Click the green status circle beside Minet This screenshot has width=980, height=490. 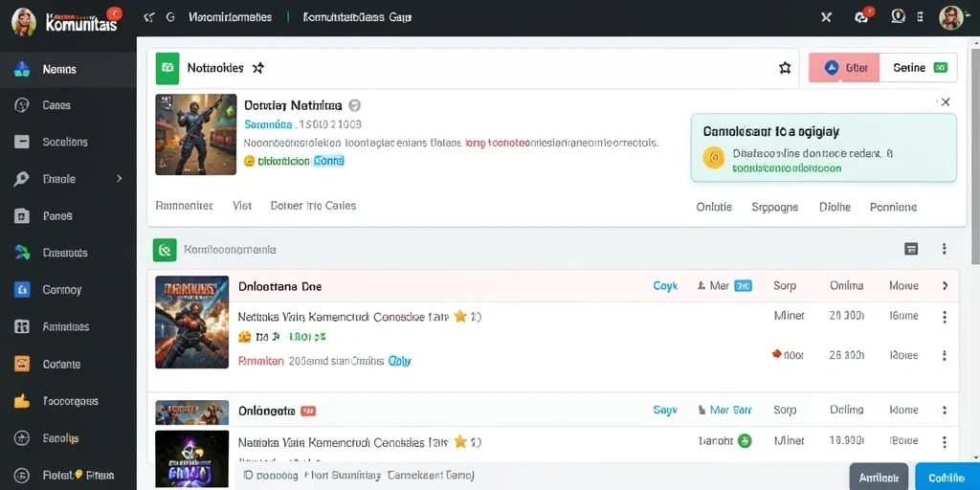tap(745, 440)
